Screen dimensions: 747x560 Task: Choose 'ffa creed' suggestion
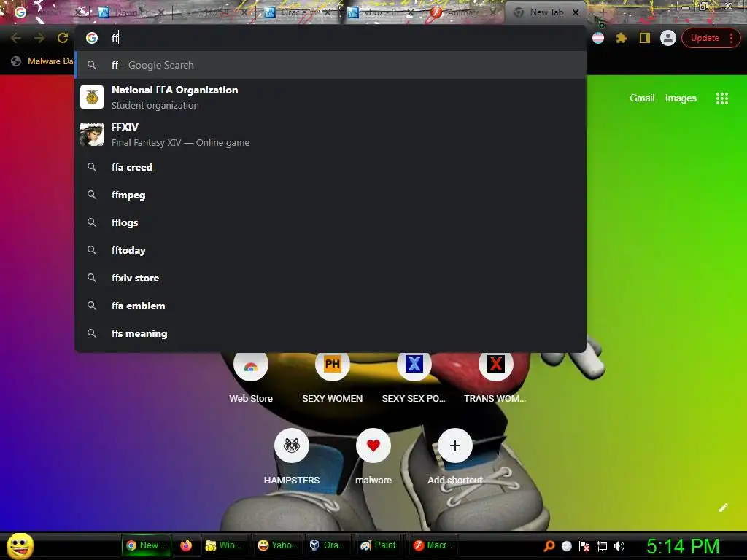coord(330,167)
